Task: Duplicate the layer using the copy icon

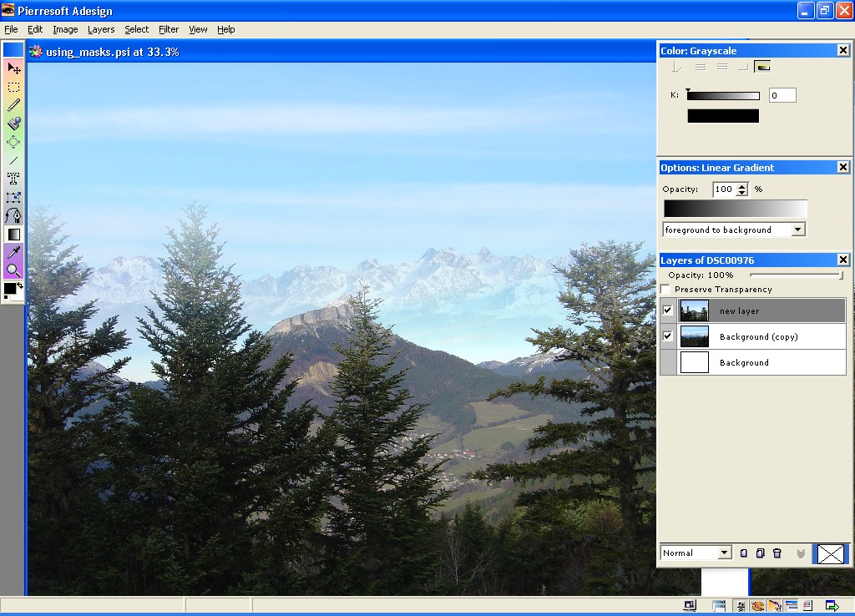Action: [x=760, y=553]
